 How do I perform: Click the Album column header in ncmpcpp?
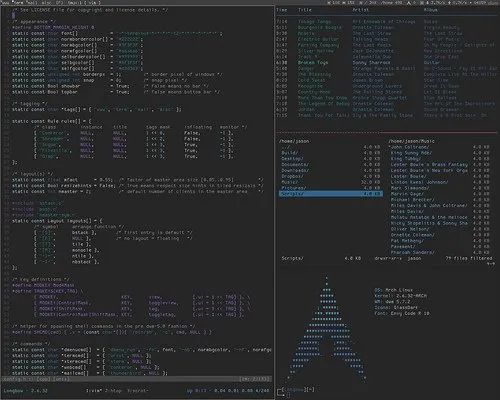(x=431, y=10)
